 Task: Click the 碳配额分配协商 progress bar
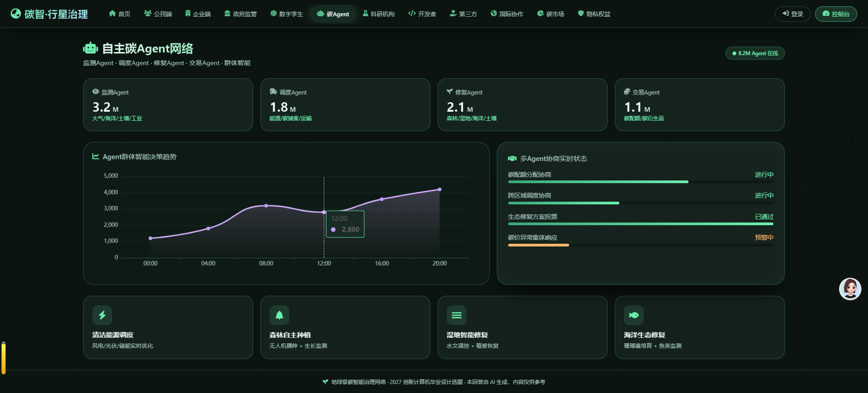click(x=641, y=182)
